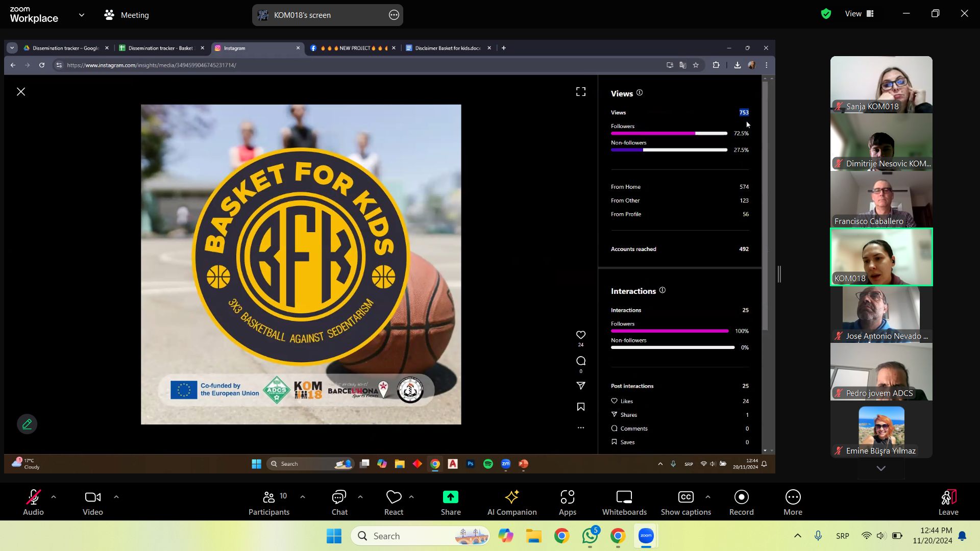Screen dimensions: 980x551
Task: Open AI Companion
Action: click(512, 503)
